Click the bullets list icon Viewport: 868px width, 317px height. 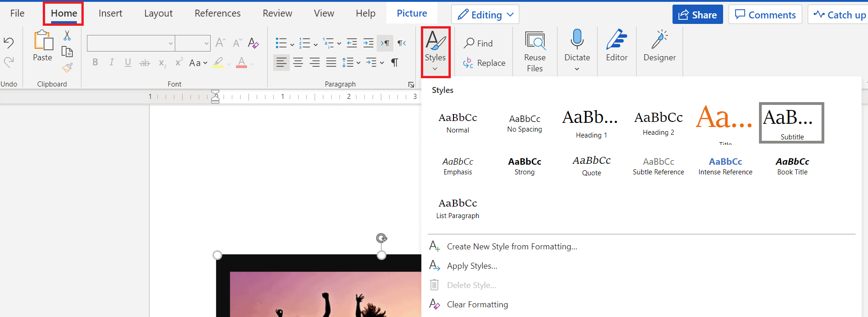coord(281,43)
